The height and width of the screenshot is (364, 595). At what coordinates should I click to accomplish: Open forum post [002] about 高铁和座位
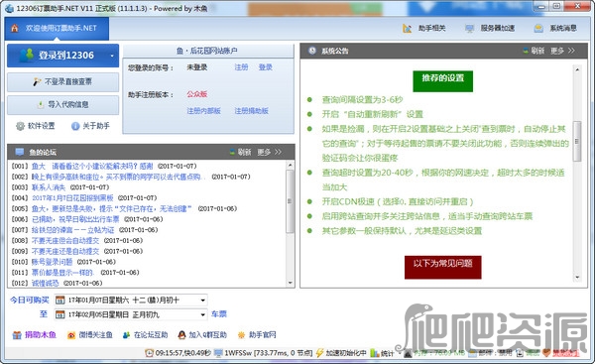tap(118, 177)
